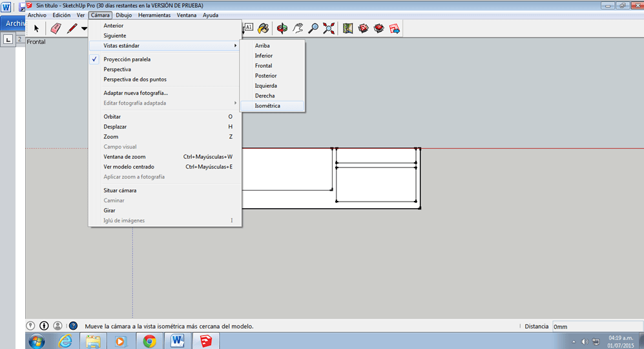Image resolution: width=644 pixels, height=349 pixels.
Task: Click the volume speaker tray icon
Action: coord(585,342)
